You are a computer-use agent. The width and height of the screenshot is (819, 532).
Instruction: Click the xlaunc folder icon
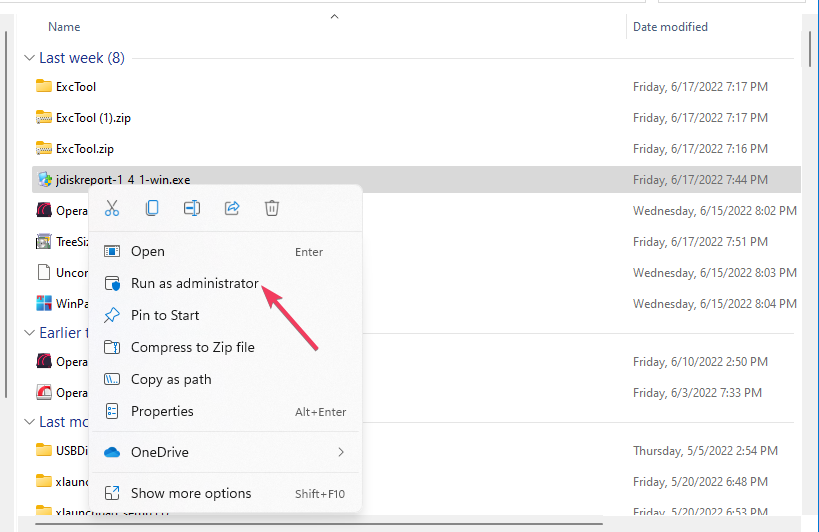44,481
